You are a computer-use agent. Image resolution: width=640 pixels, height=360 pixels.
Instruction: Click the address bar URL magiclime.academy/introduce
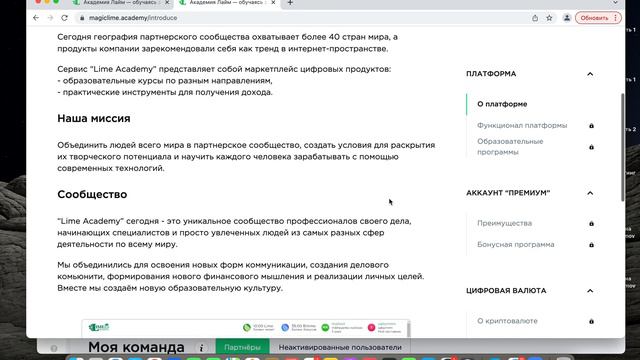coord(133,18)
